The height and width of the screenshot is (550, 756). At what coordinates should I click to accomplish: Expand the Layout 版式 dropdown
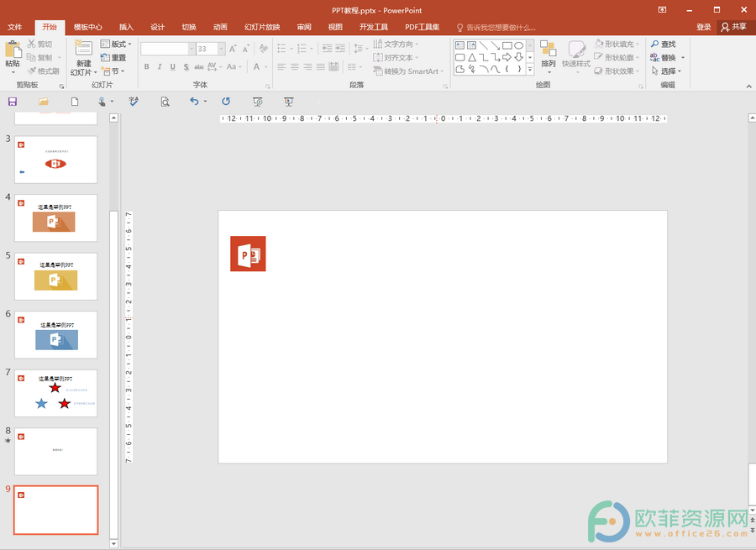(x=116, y=44)
